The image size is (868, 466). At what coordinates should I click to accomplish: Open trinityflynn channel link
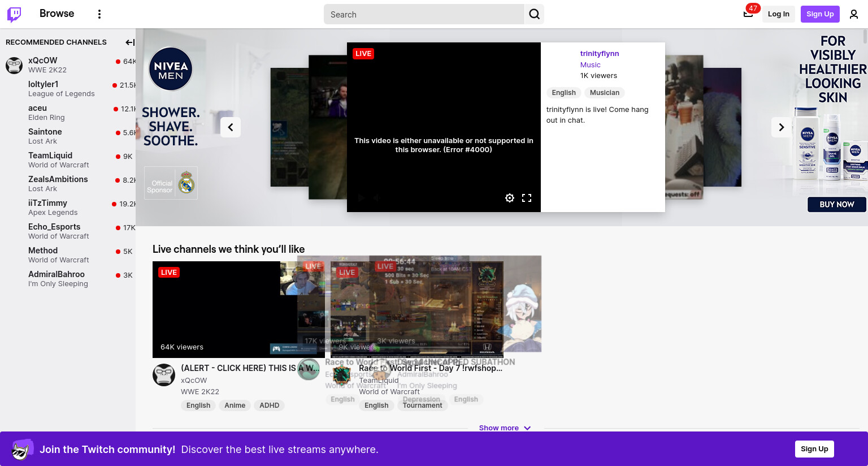(x=600, y=54)
